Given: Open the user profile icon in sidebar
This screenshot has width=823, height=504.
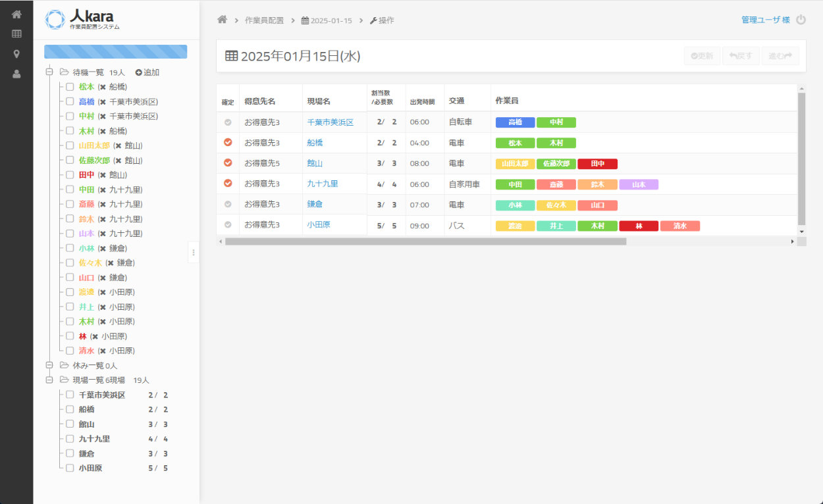Looking at the screenshot, I should click(16, 74).
